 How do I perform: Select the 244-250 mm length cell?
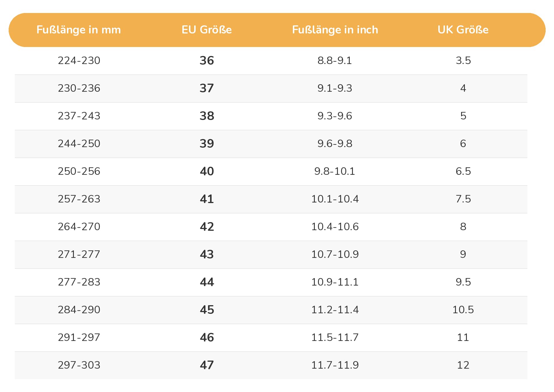[x=79, y=144]
